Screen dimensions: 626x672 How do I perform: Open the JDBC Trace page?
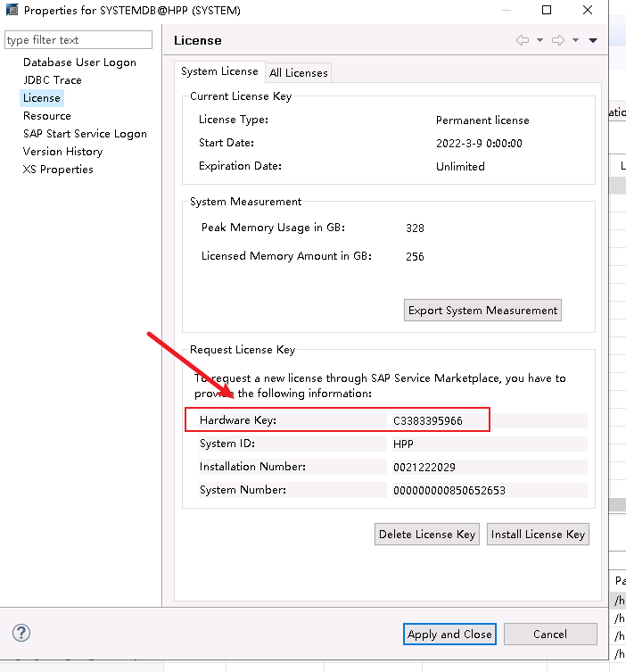(x=52, y=80)
